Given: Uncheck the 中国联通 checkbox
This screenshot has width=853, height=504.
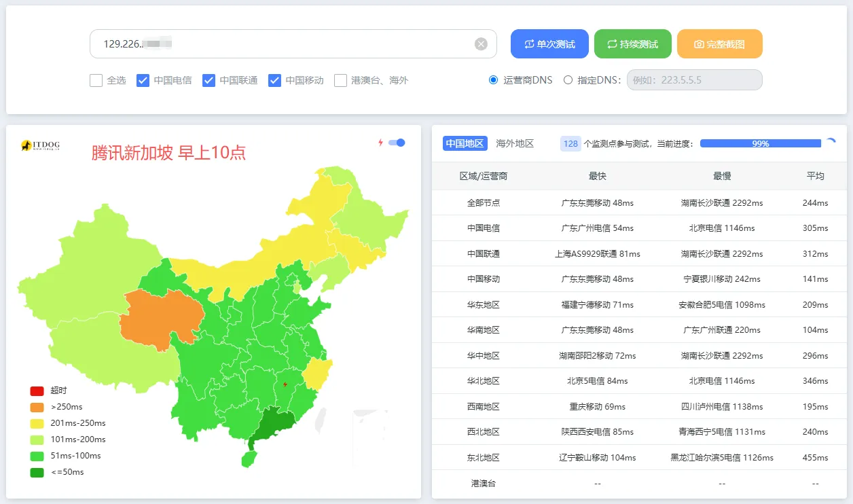Looking at the screenshot, I should (x=208, y=80).
